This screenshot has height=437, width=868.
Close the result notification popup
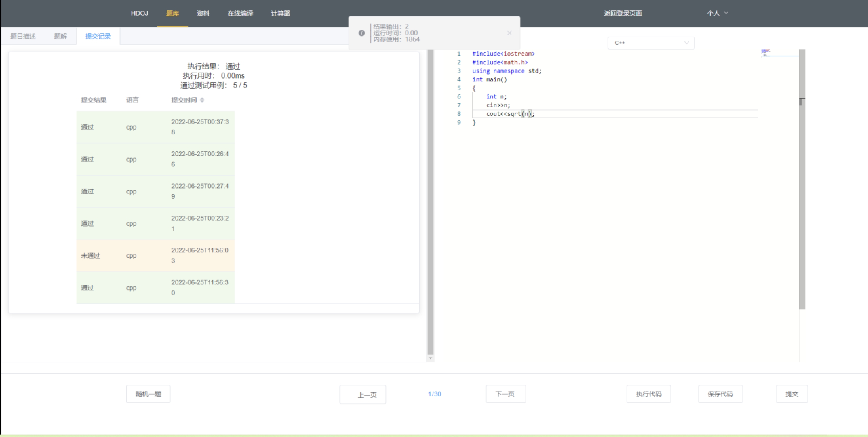pos(509,33)
